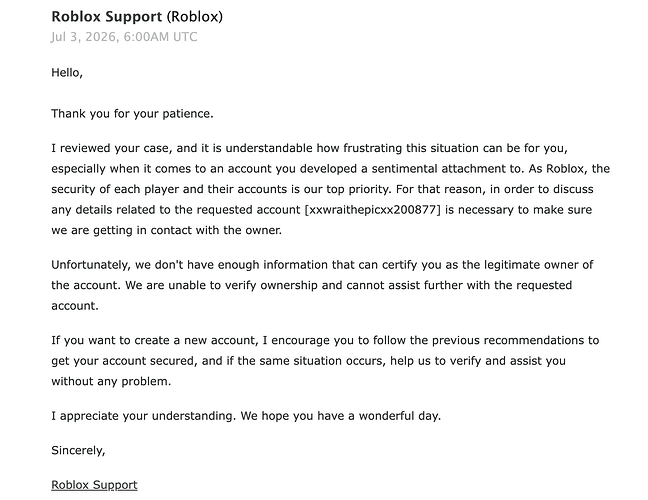Click the bold sender name Roblox Support
Viewport: 648px width, 500px height.
coord(107,17)
